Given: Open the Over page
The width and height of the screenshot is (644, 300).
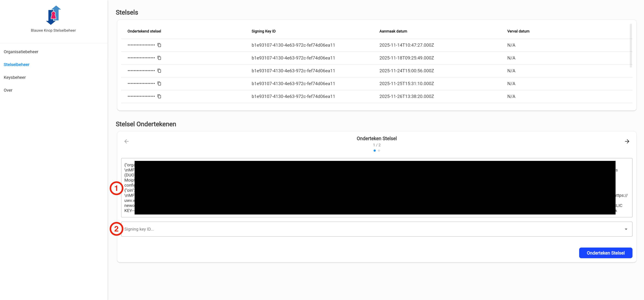Looking at the screenshot, I should pyautogui.click(x=8, y=90).
